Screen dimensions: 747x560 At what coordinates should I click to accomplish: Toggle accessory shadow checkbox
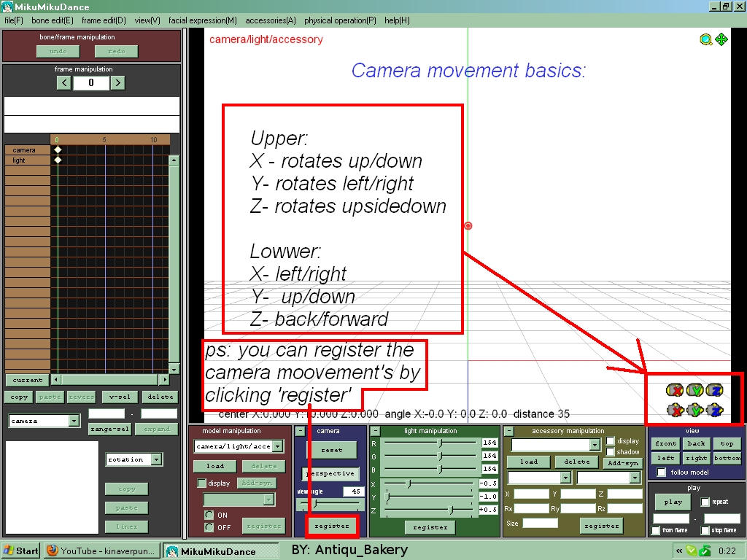[611, 451]
